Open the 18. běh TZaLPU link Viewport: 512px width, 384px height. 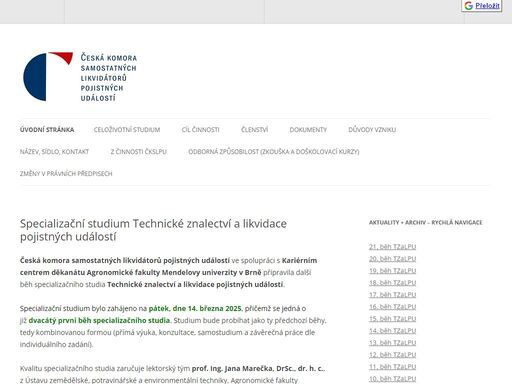click(392, 283)
